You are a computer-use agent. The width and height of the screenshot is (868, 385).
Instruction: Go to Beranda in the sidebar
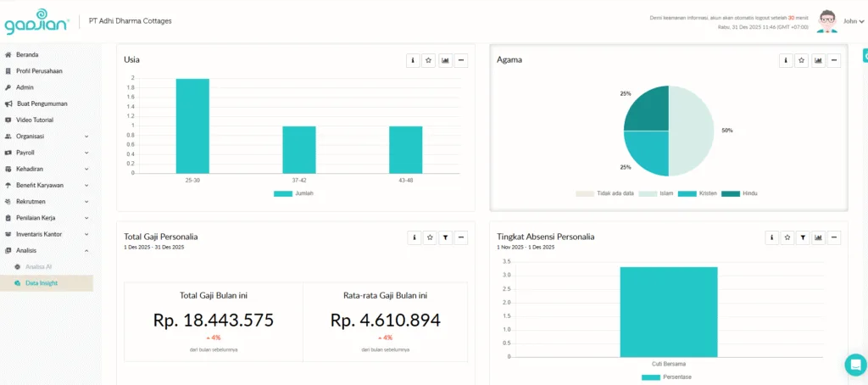coord(27,55)
